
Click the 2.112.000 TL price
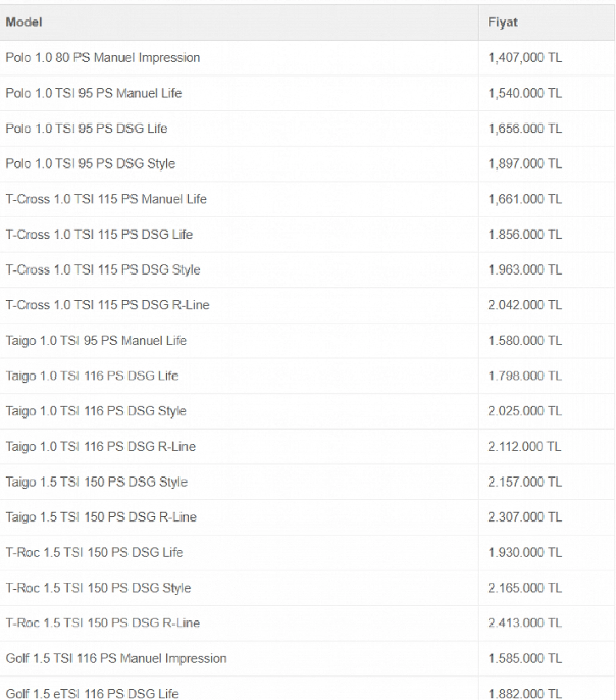coord(524,447)
